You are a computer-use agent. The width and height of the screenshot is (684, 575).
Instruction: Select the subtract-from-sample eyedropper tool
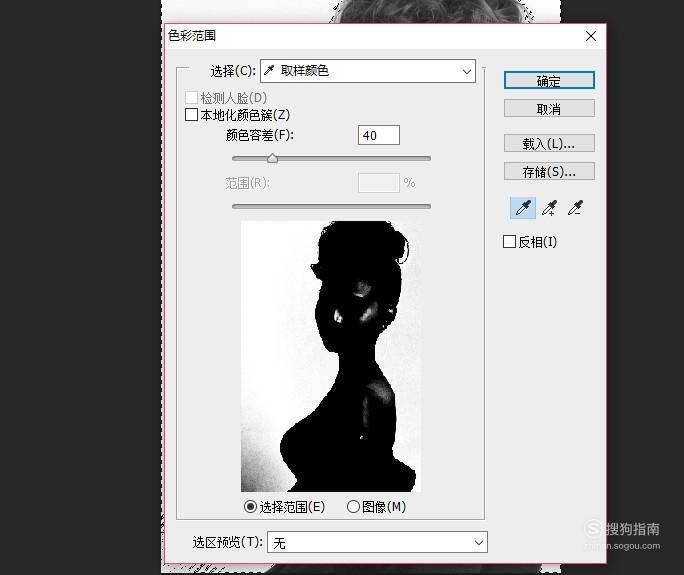[x=575, y=208]
